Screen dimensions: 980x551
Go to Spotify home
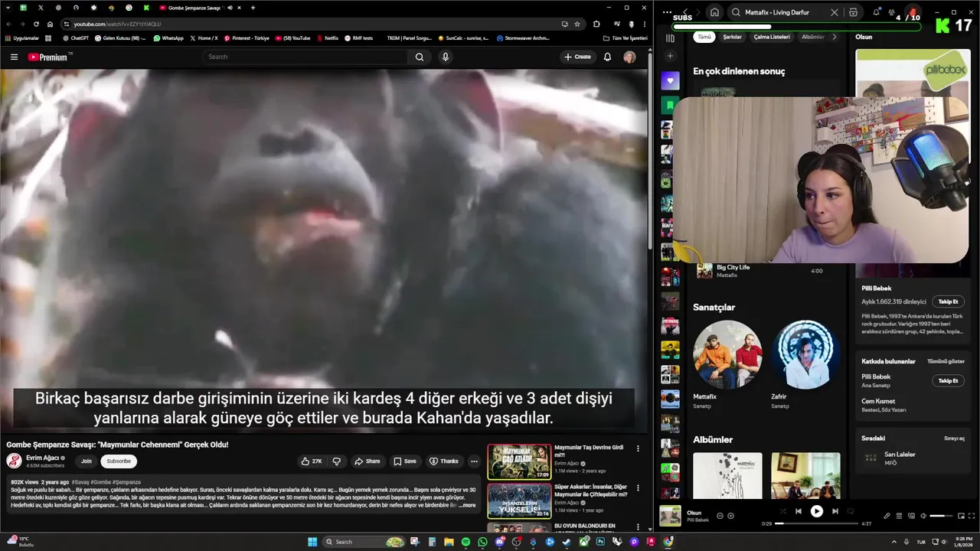(714, 12)
